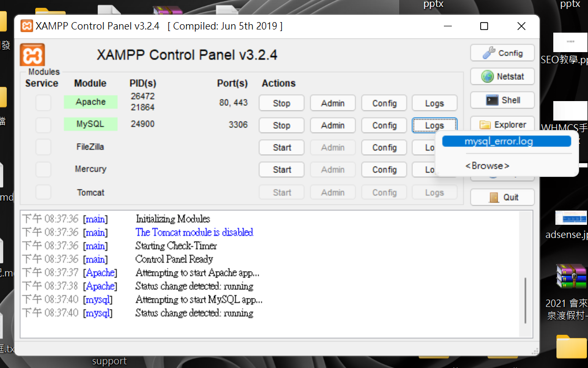
Task: Stop the Apache module
Action: (x=281, y=103)
